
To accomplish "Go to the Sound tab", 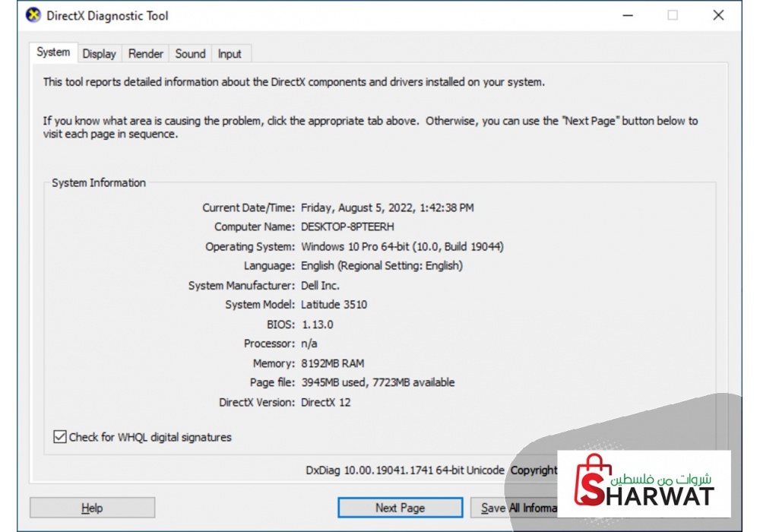I will click(x=190, y=53).
